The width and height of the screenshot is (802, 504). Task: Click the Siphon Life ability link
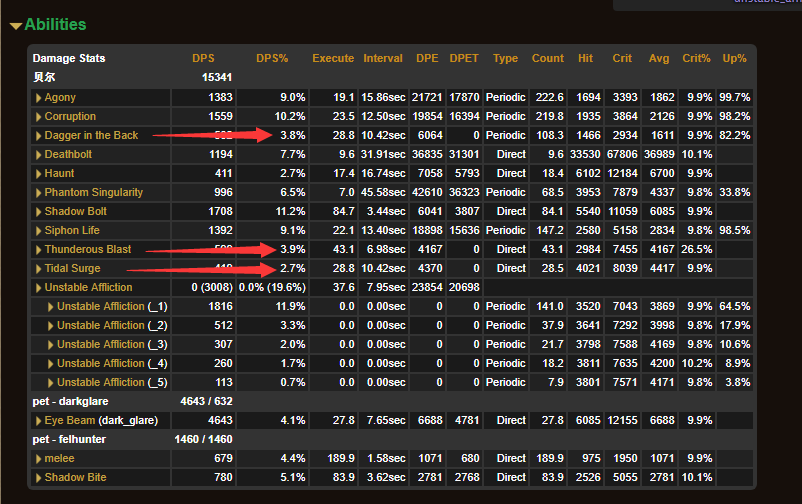(72, 231)
